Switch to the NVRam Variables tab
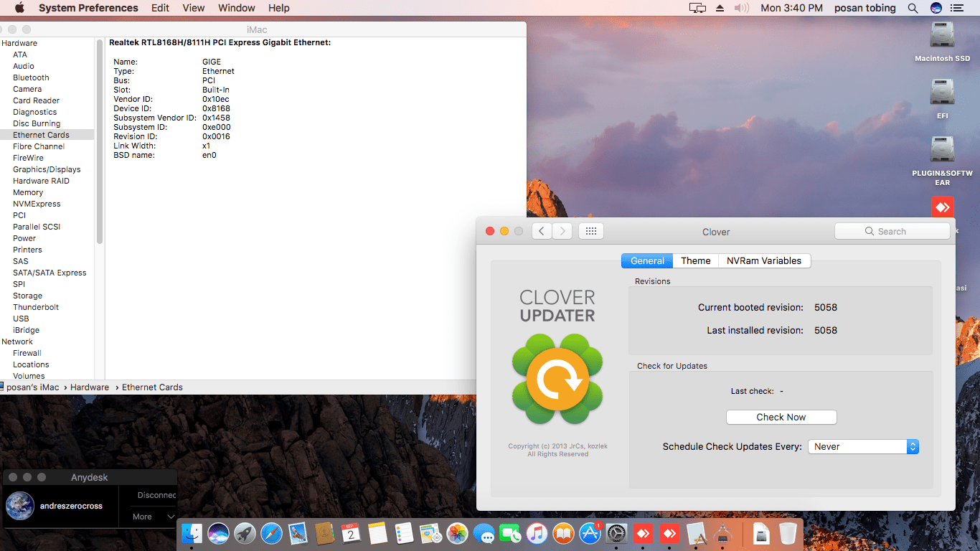Screen dimensions: 980x551 click(x=764, y=260)
